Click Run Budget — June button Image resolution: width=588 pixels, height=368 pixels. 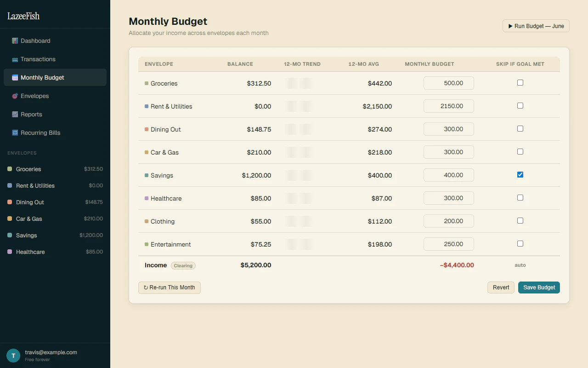(x=536, y=26)
